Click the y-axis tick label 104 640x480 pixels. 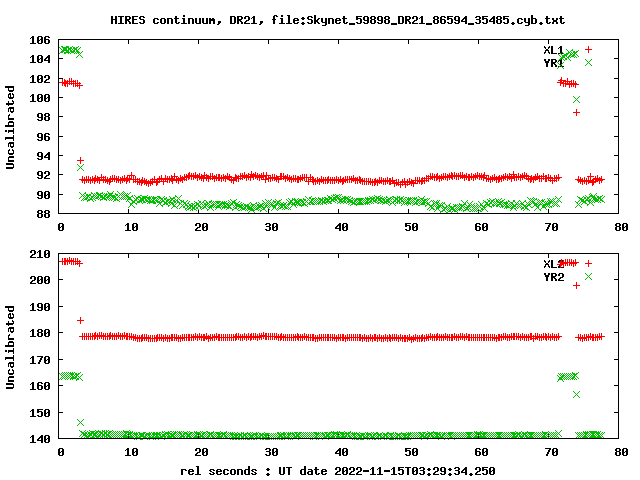[40, 59]
